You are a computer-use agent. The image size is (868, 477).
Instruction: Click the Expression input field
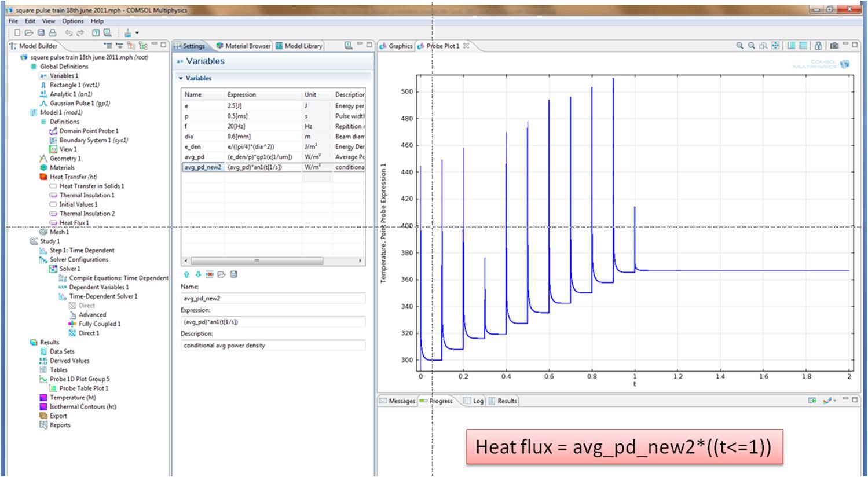273,322
